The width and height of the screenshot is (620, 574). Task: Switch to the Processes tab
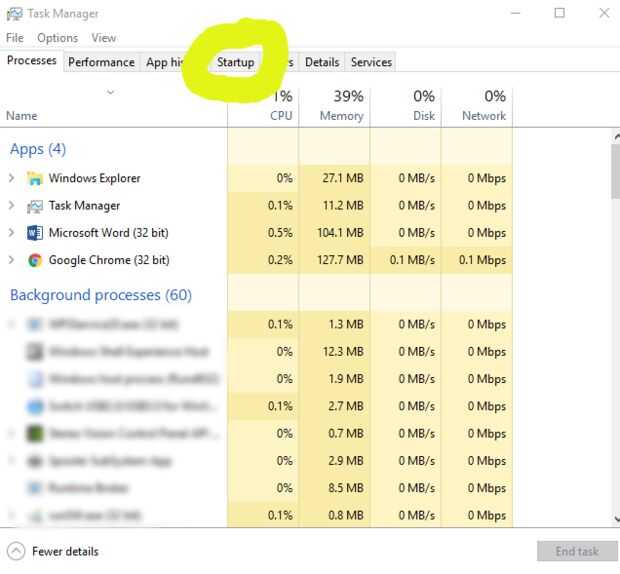tap(32, 60)
